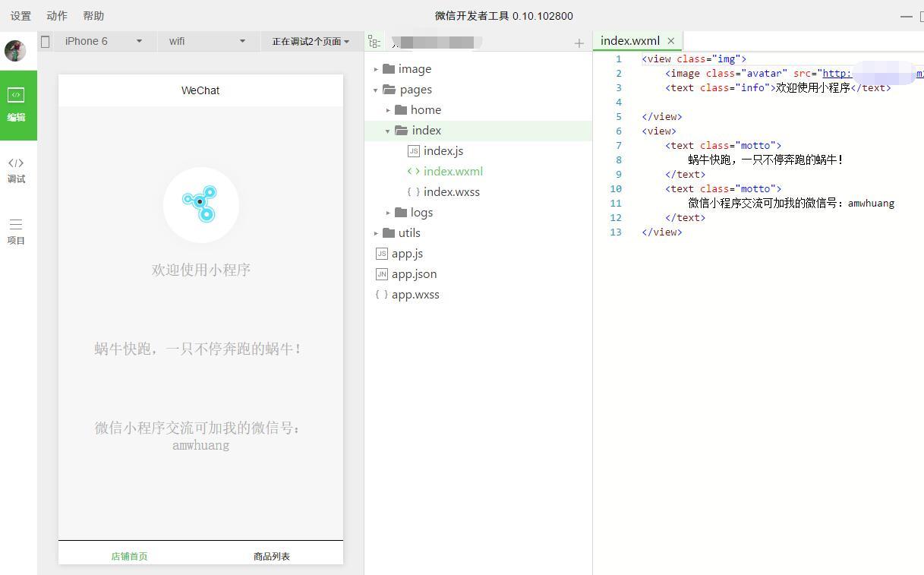
Task: Click line number 5 in editor
Action: [619, 117]
